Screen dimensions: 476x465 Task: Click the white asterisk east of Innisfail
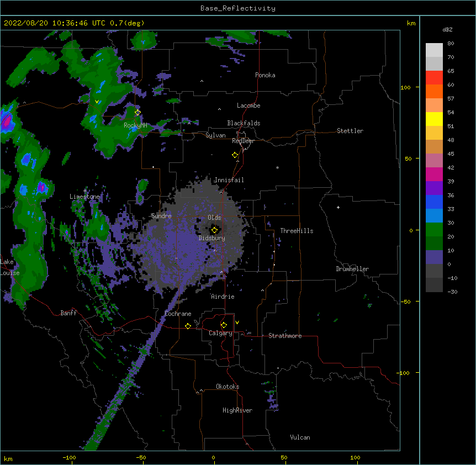click(x=277, y=167)
